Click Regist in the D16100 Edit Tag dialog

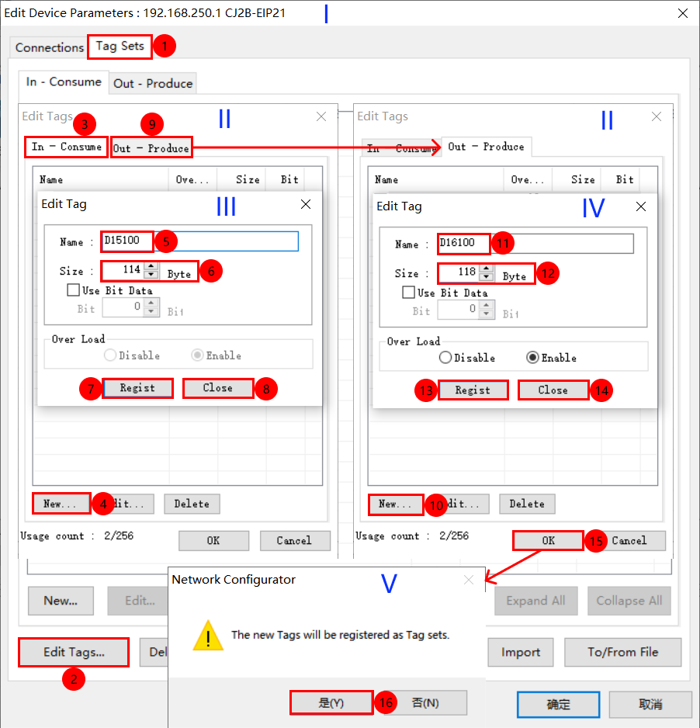[473, 390]
